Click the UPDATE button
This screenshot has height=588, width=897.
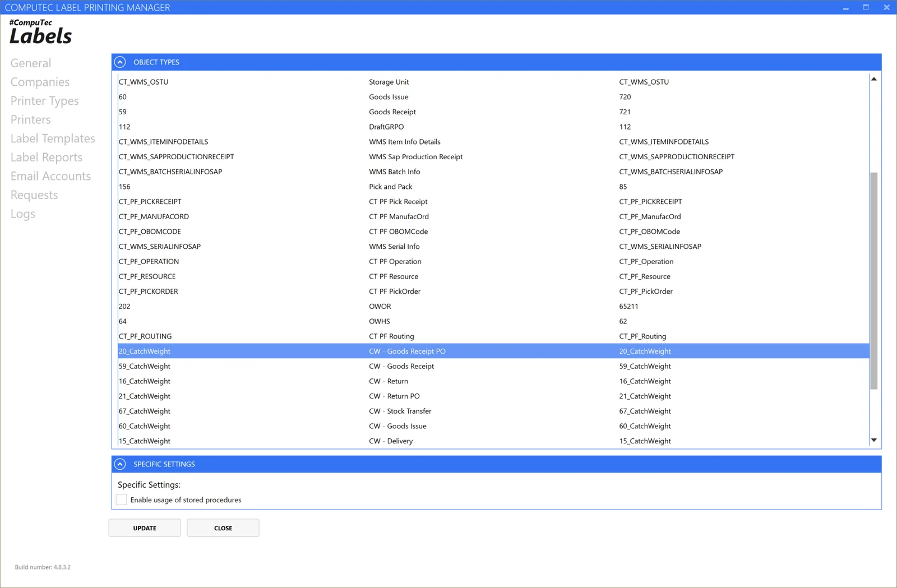145,528
